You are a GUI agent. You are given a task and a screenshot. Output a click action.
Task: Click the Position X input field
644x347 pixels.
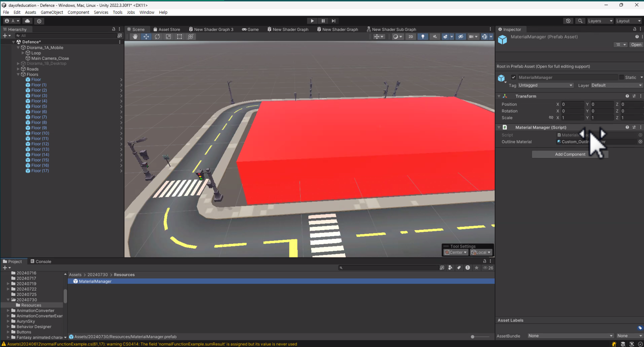pos(572,104)
